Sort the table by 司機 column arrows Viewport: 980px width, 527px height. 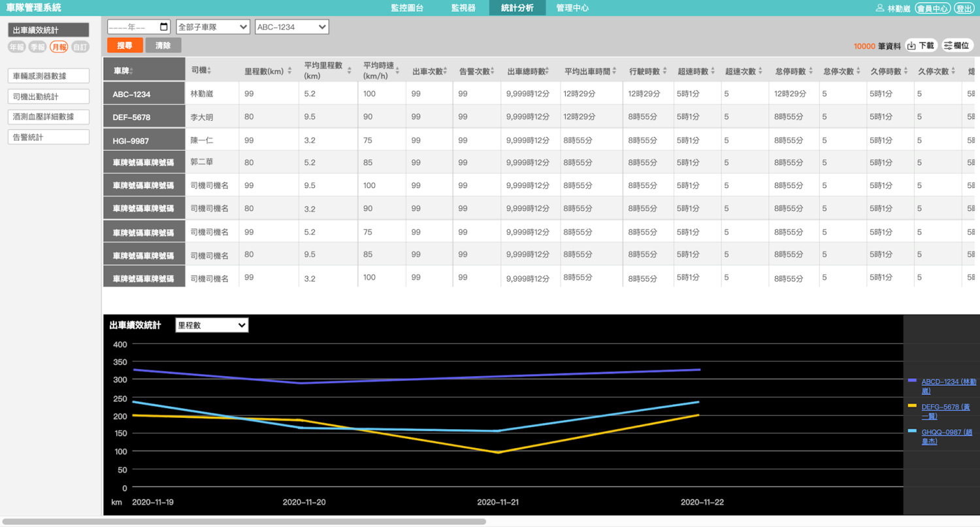click(209, 71)
